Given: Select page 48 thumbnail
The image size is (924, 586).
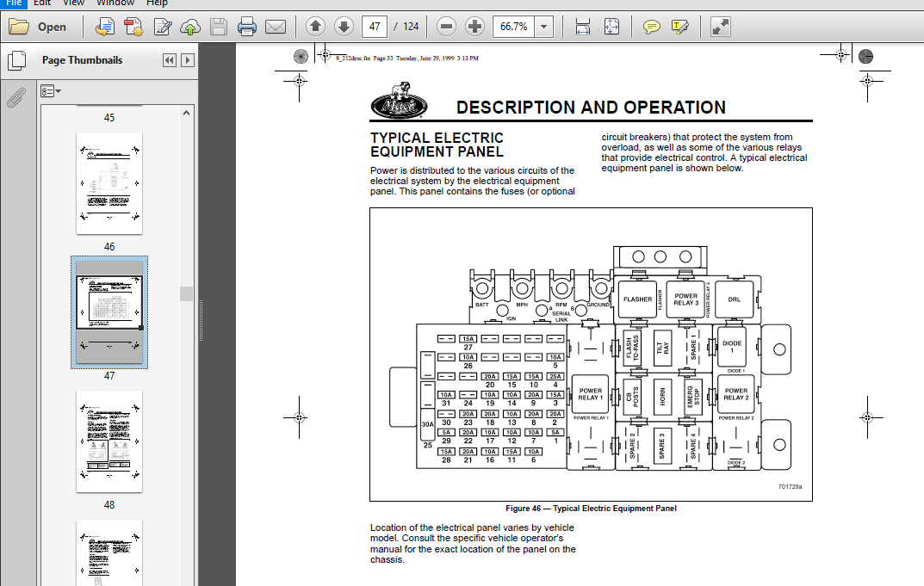Looking at the screenshot, I should pos(109,441).
